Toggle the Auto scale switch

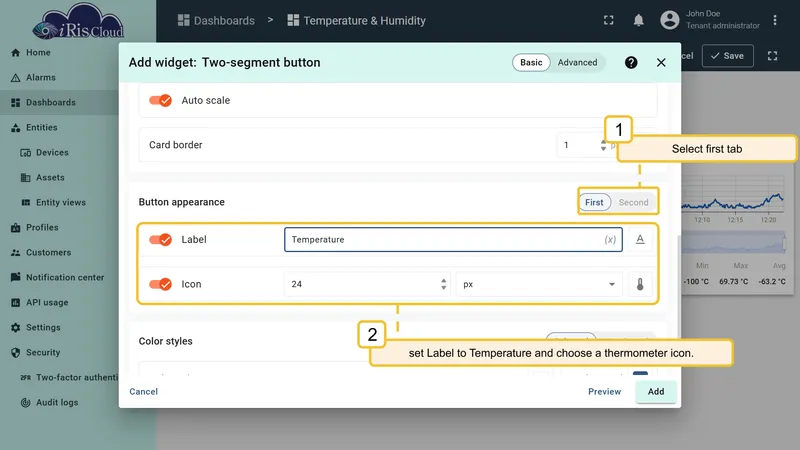[x=160, y=101]
